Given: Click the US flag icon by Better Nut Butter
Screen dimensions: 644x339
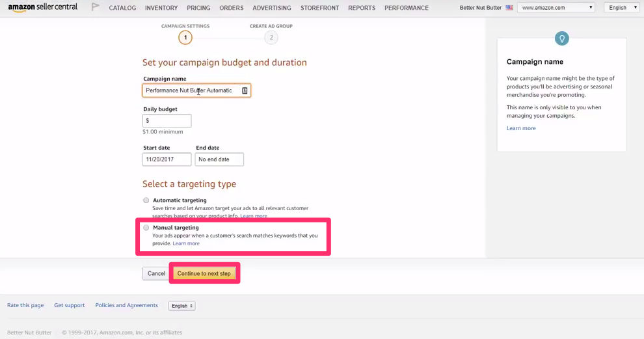Looking at the screenshot, I should (x=509, y=7).
